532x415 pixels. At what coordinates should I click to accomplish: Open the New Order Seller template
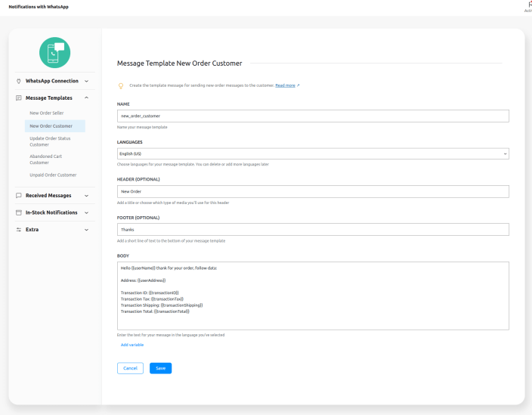coord(47,113)
